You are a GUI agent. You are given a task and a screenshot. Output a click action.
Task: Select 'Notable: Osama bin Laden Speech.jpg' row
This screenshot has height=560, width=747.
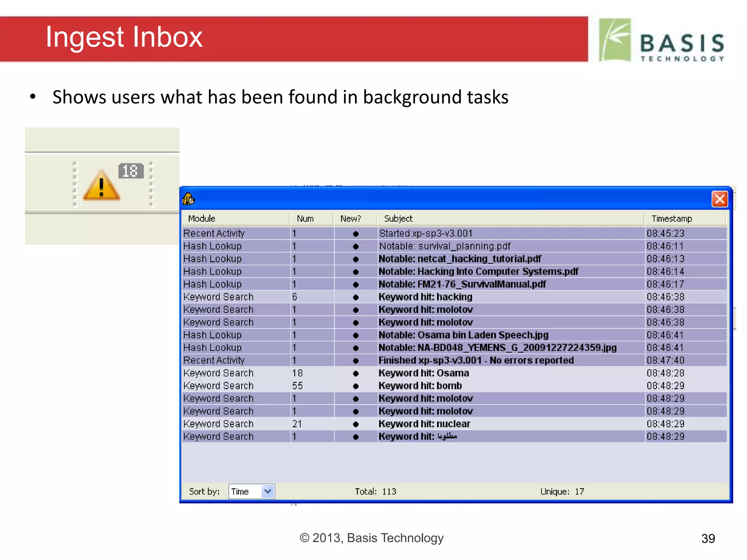pyautogui.click(x=454, y=335)
